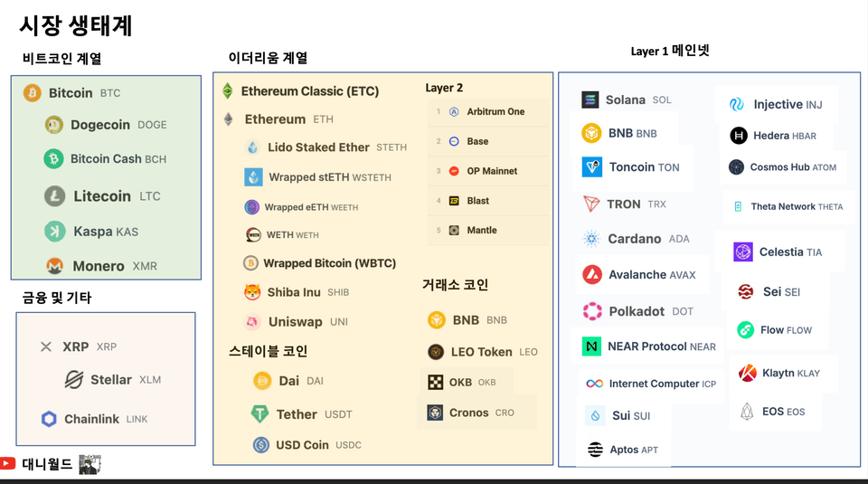Click the green Bitcoin Cash icon
The width and height of the screenshot is (868, 484).
pyautogui.click(x=53, y=159)
